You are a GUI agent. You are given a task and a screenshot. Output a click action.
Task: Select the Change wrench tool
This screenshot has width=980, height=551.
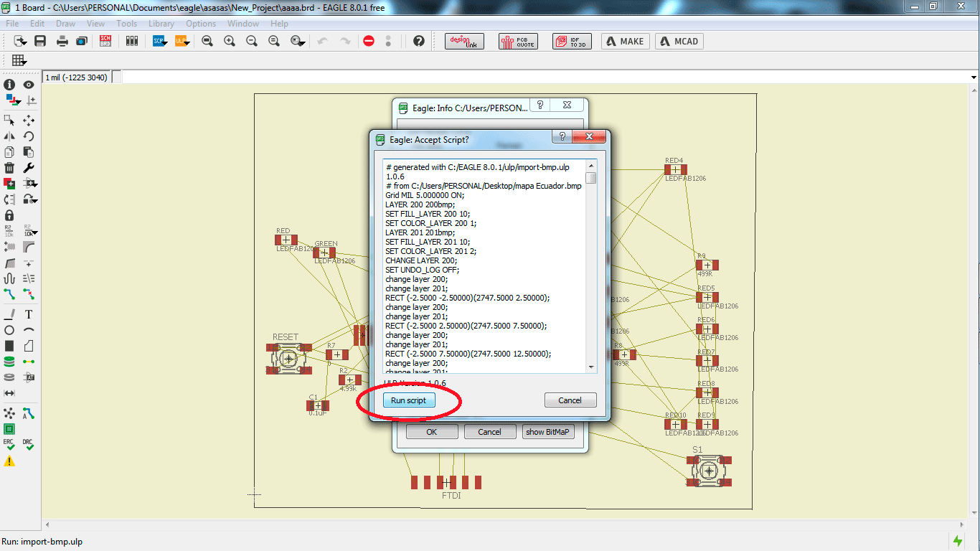pos(29,167)
